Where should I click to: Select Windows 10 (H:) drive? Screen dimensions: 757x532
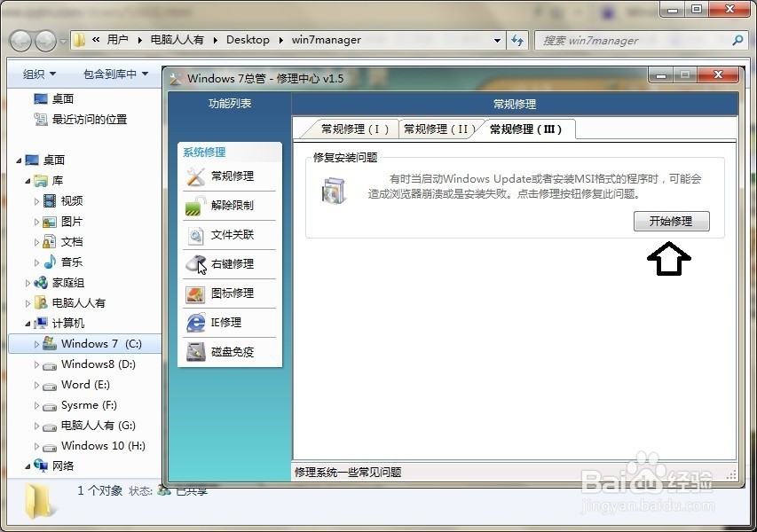[x=94, y=446]
